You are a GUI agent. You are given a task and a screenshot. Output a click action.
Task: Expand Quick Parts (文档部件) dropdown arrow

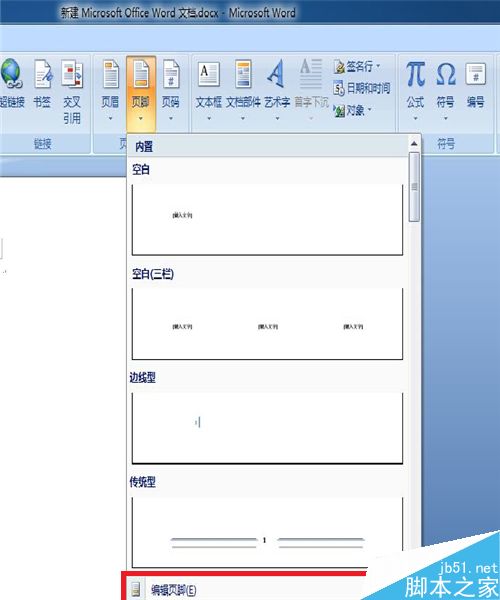[243, 118]
